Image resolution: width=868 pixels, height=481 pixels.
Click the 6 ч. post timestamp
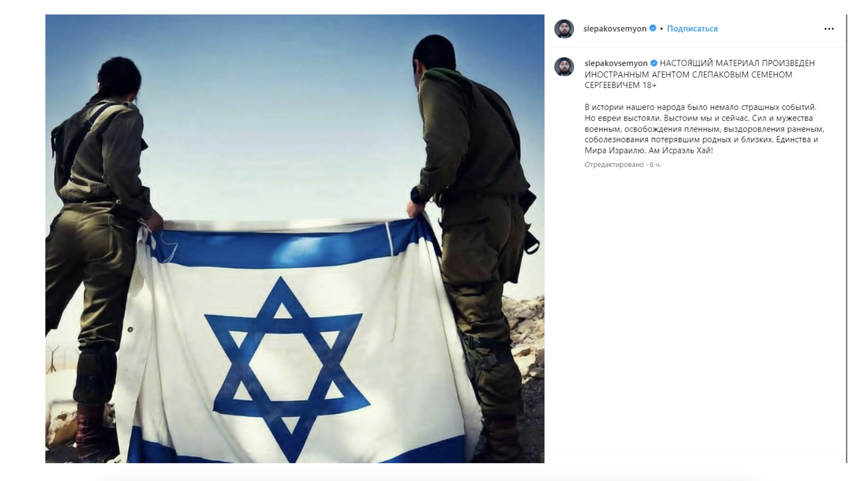(655, 164)
